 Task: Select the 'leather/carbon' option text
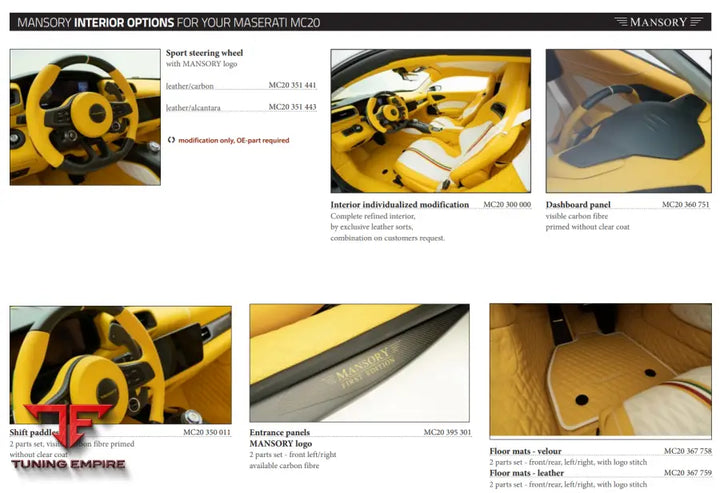190,86
